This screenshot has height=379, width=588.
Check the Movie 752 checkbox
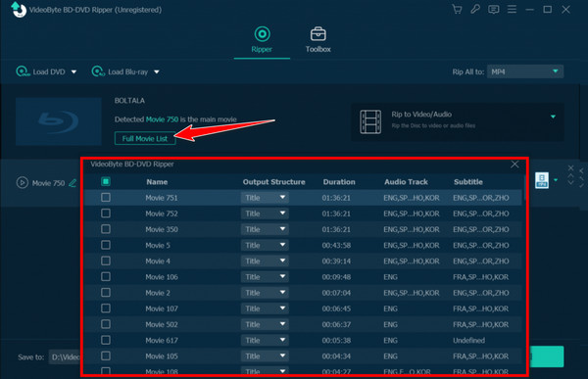106,213
